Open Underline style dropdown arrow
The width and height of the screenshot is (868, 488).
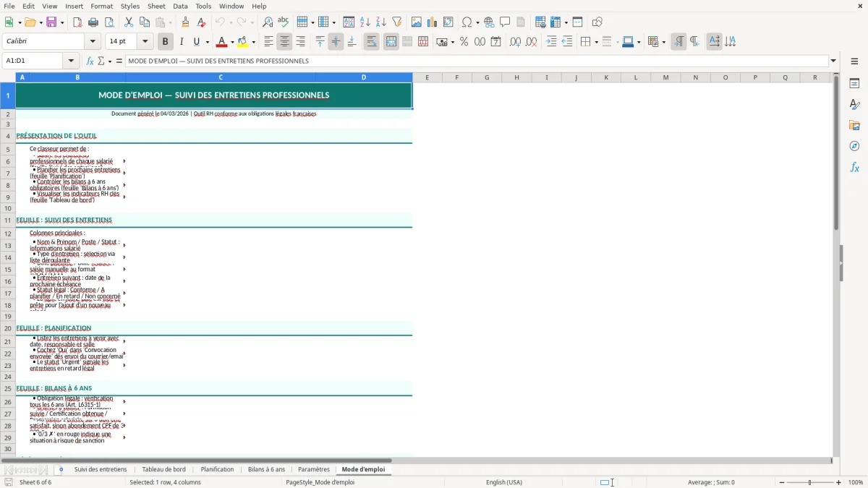point(207,42)
